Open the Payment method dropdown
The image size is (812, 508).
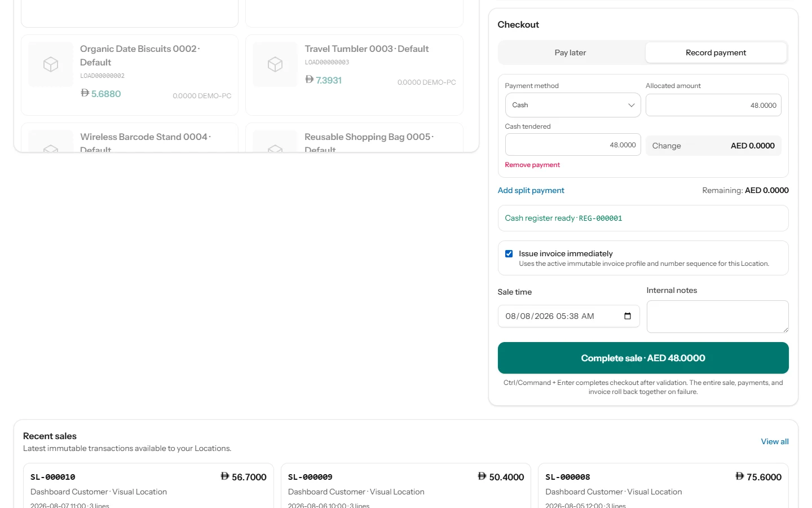573,105
